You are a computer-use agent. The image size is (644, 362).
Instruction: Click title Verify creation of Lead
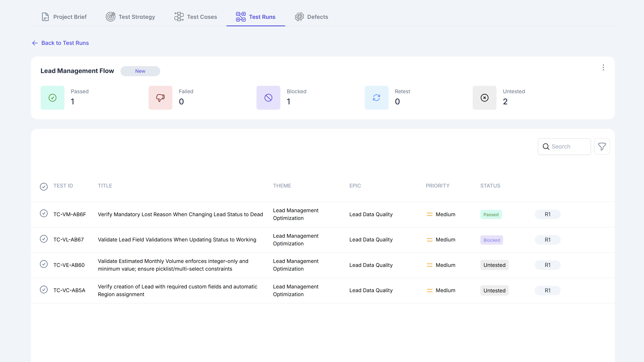point(177,290)
